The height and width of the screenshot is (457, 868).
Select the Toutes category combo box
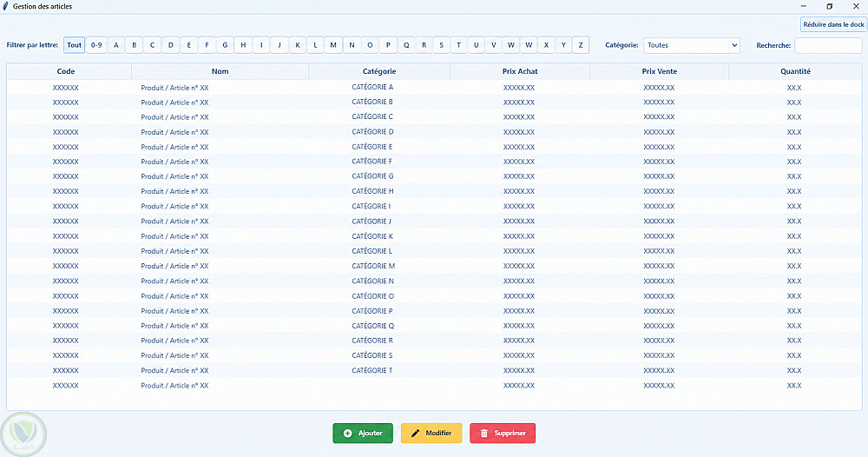[x=692, y=45]
